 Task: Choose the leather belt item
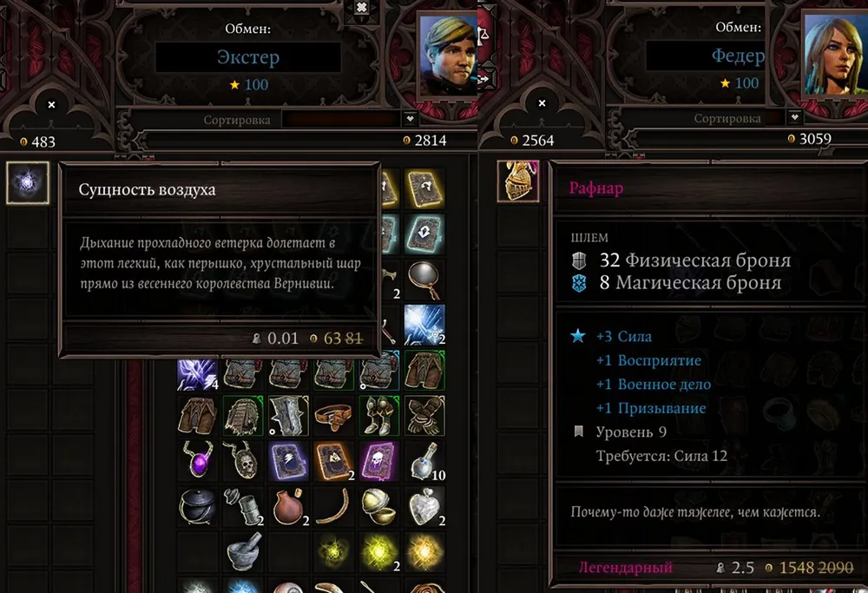[333, 415]
